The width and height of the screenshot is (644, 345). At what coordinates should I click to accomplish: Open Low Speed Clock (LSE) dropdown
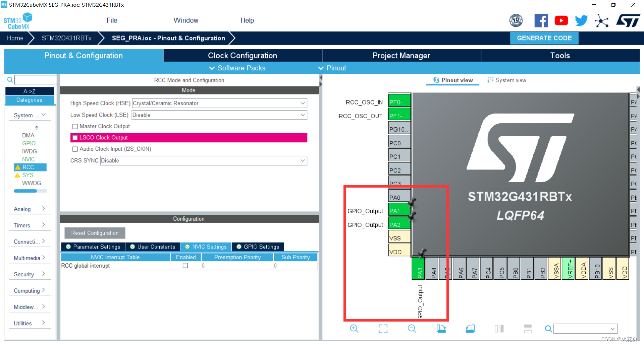[x=220, y=115]
